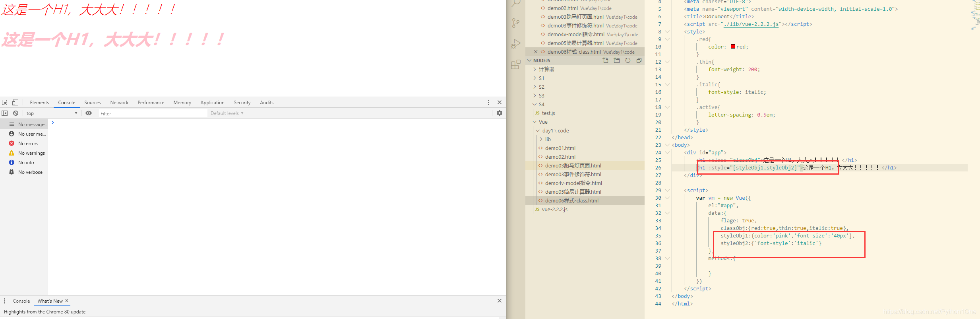Open the Default levels dropdown
The image size is (980, 319).
coord(227,113)
